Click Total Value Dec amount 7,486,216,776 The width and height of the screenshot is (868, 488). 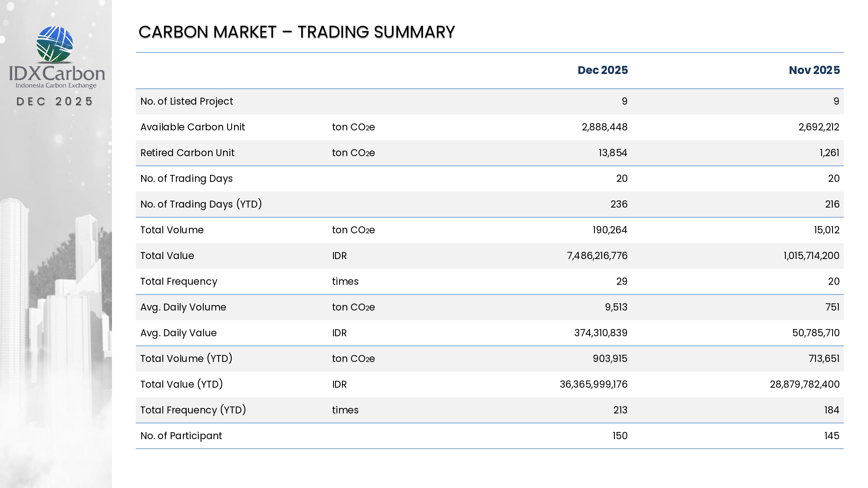(597, 256)
